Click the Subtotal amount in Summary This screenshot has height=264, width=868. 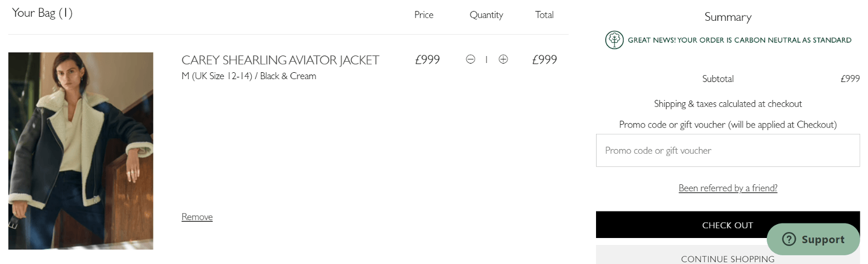[x=849, y=79]
